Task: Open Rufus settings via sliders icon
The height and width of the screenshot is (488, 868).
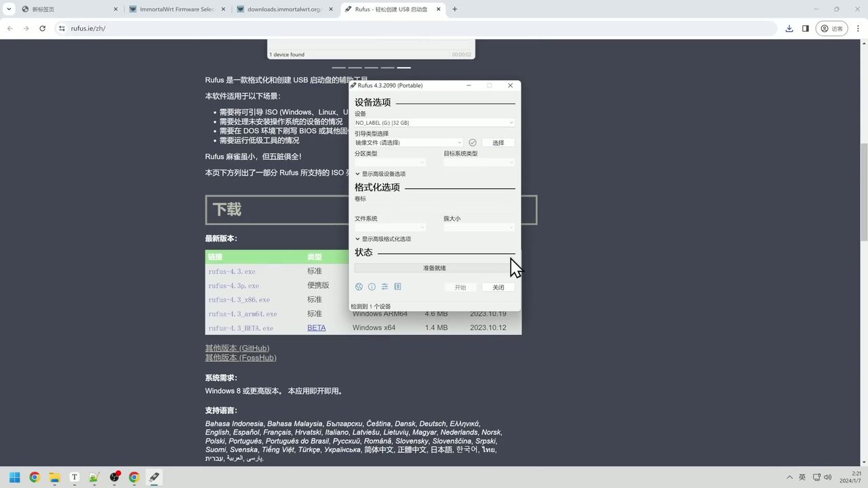Action: pos(384,287)
